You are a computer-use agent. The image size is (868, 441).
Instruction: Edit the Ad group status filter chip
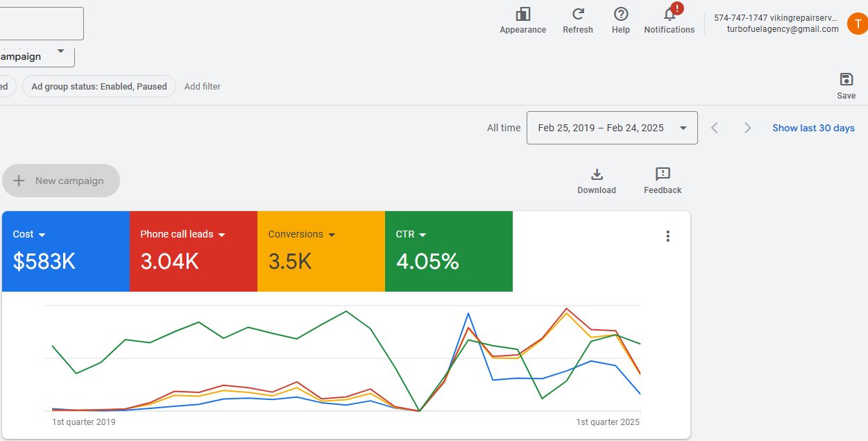(x=99, y=86)
